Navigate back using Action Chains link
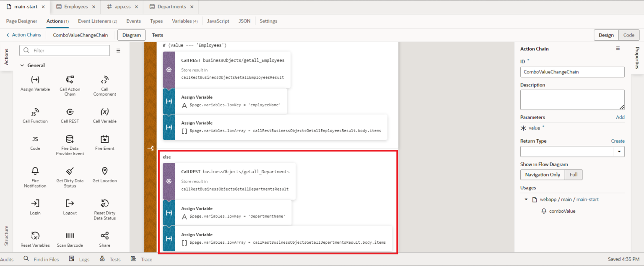The height and width of the screenshot is (266, 644). click(23, 35)
